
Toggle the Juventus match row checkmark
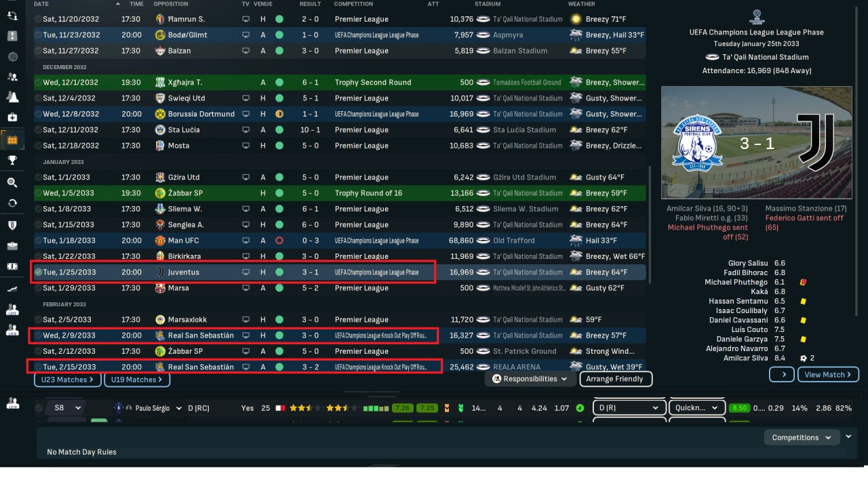pos(38,272)
